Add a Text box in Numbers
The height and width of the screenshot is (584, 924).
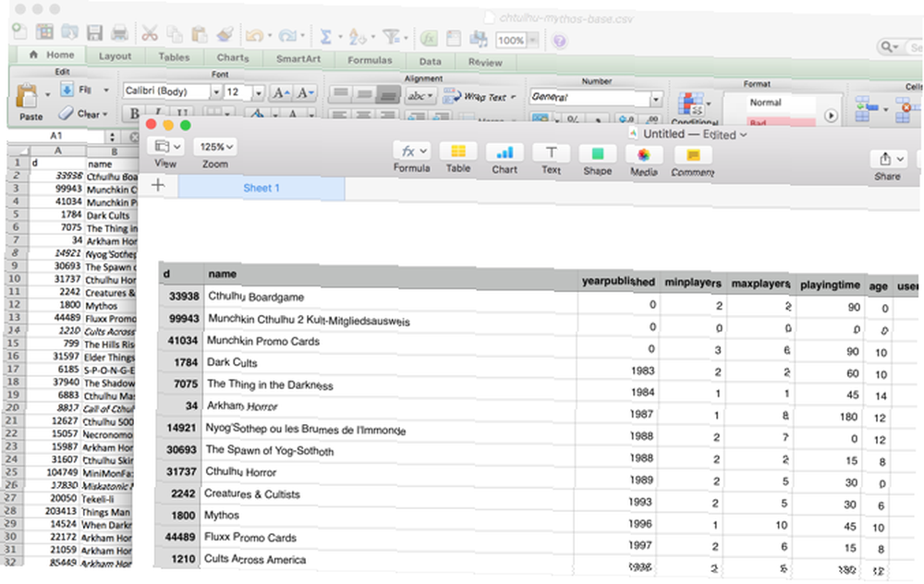pos(551,153)
